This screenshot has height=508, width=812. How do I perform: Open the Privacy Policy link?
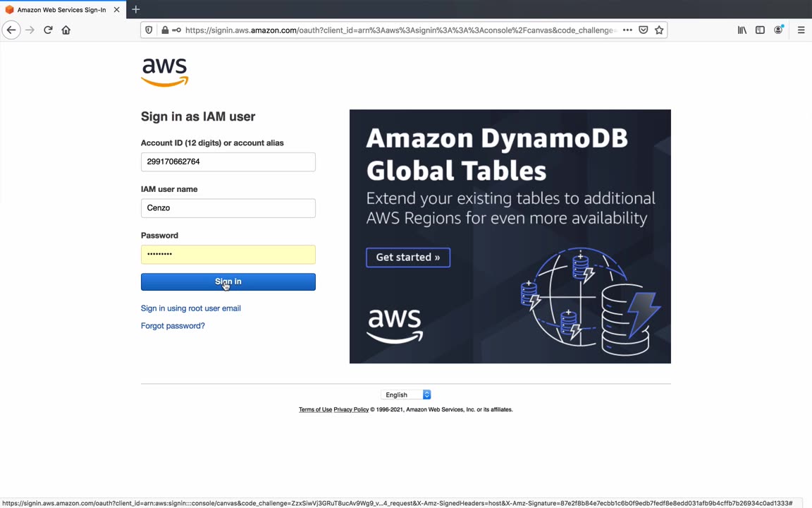(x=351, y=409)
